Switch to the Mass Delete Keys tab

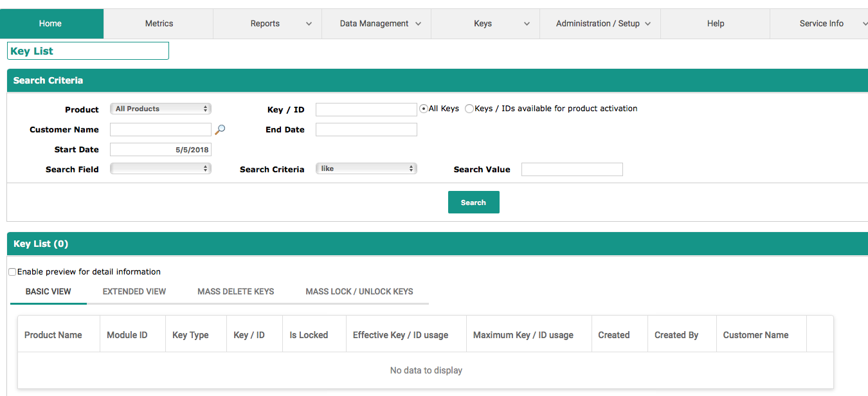coord(235,292)
